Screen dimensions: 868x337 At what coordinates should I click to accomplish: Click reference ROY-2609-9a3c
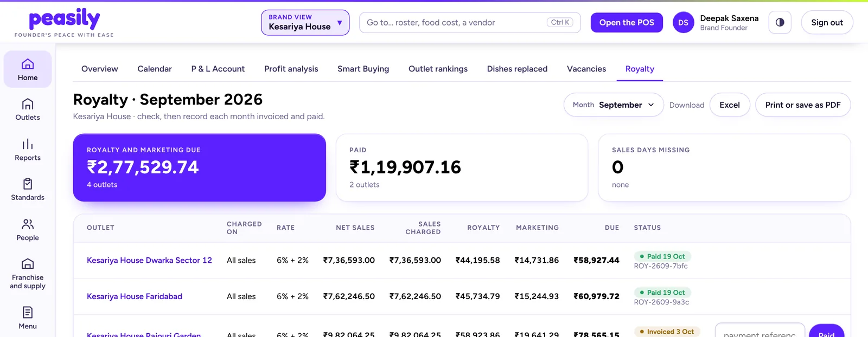point(661,302)
